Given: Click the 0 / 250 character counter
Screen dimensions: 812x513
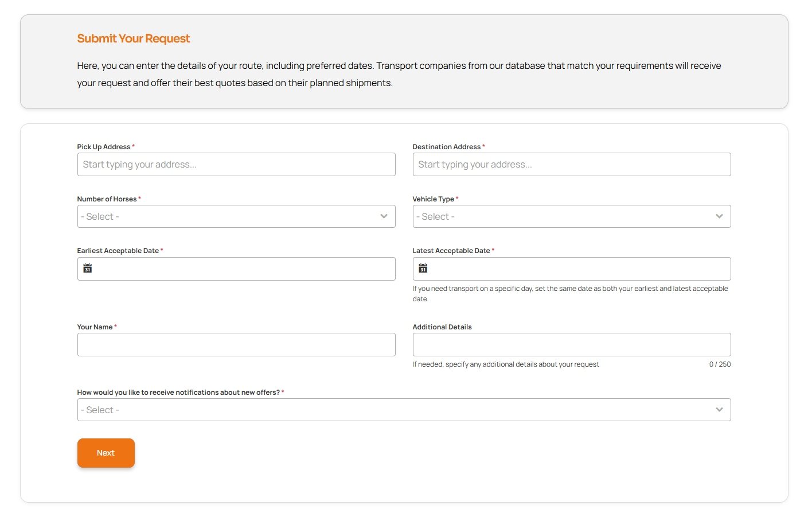Looking at the screenshot, I should coord(720,364).
